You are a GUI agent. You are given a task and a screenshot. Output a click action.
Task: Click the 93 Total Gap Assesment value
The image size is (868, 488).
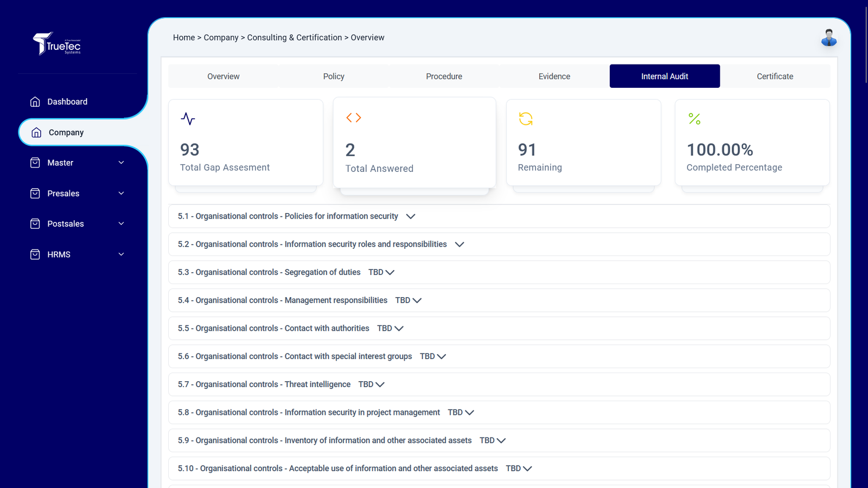coord(190,150)
